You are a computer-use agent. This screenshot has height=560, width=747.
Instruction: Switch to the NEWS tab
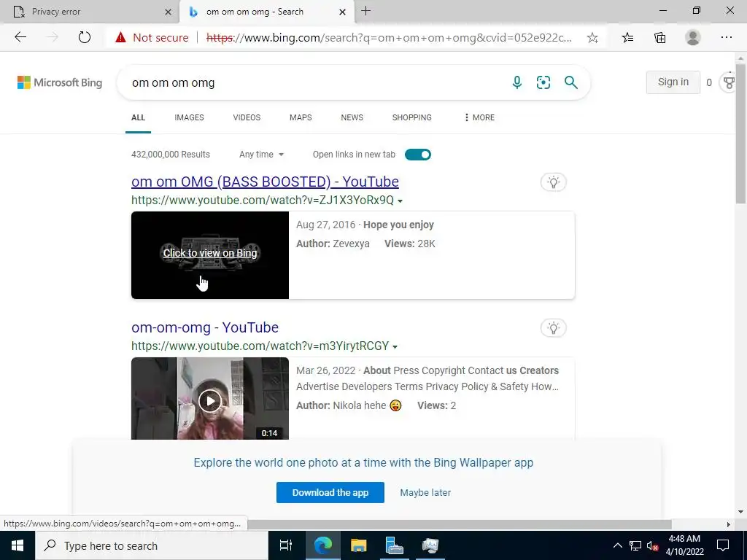pos(352,117)
